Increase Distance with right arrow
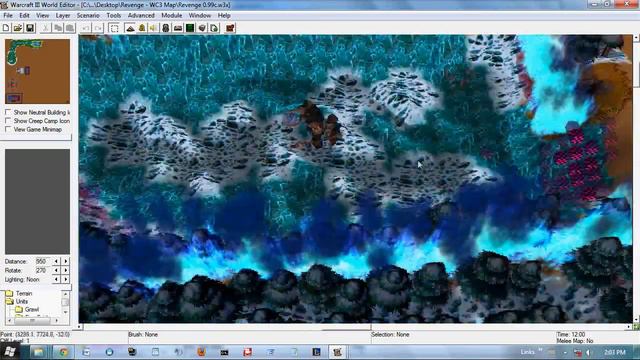 point(66,261)
